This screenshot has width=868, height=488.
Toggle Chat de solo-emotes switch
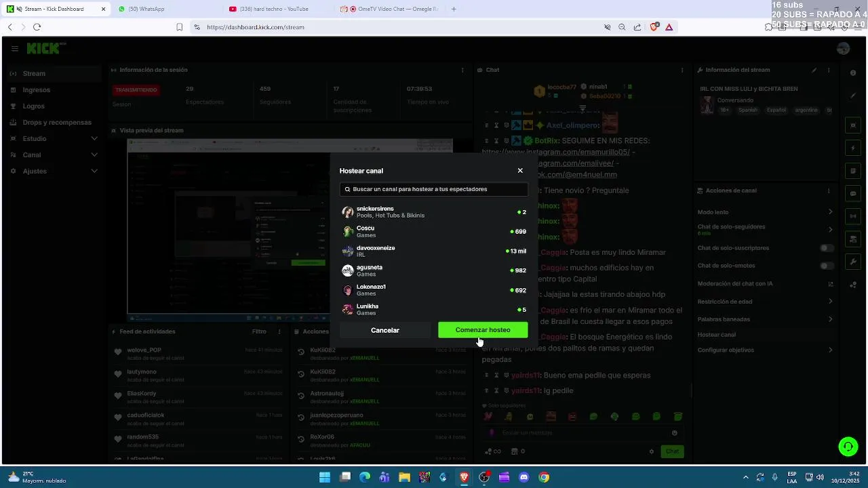(827, 266)
